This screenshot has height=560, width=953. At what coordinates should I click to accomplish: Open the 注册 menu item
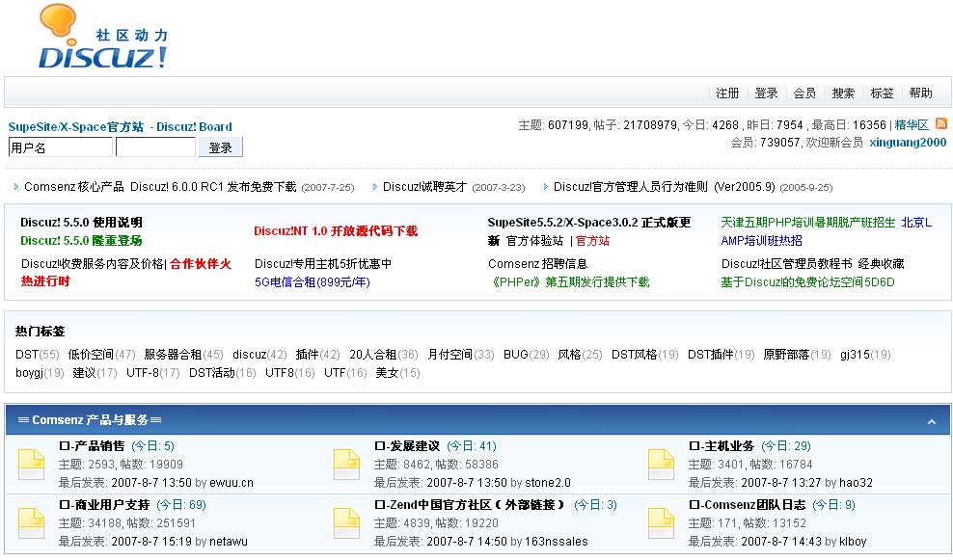(727, 93)
